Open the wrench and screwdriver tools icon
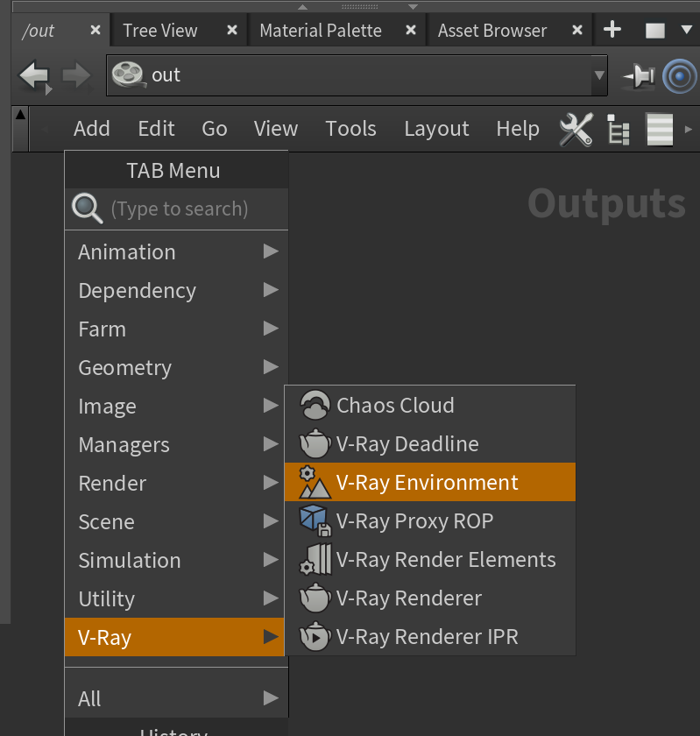Image resolution: width=700 pixels, height=736 pixels. tap(576, 129)
